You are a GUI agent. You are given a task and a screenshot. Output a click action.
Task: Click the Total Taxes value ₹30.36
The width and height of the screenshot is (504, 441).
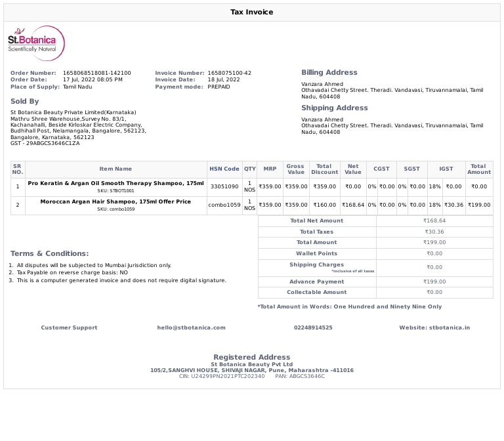click(x=434, y=232)
